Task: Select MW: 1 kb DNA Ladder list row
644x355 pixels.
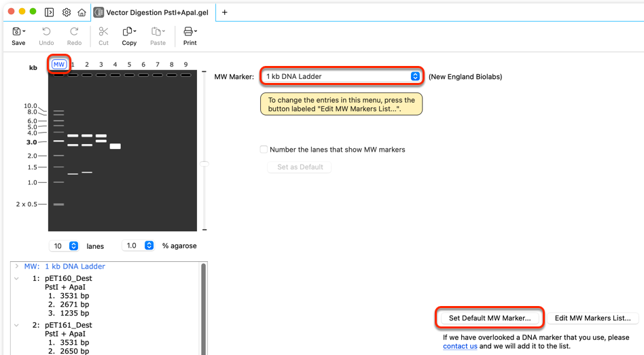Action: coord(65,266)
